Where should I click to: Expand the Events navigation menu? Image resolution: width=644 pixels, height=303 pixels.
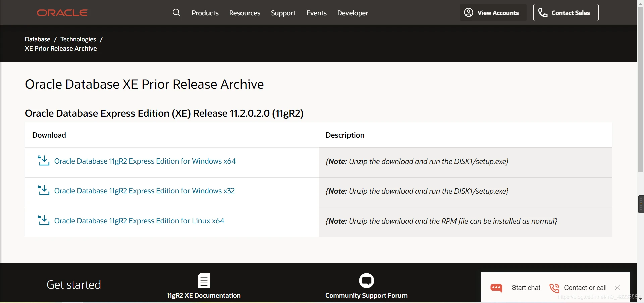tap(316, 13)
